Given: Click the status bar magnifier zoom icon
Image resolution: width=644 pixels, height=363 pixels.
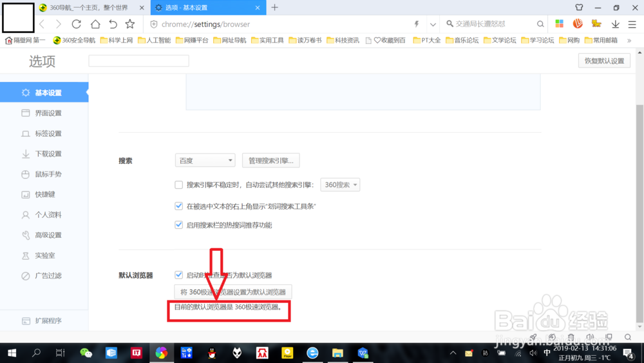Looking at the screenshot, I should click(628, 337).
